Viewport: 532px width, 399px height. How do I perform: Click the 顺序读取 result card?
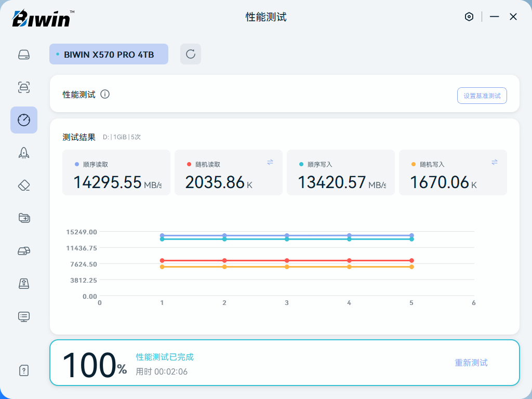pyautogui.click(x=116, y=172)
